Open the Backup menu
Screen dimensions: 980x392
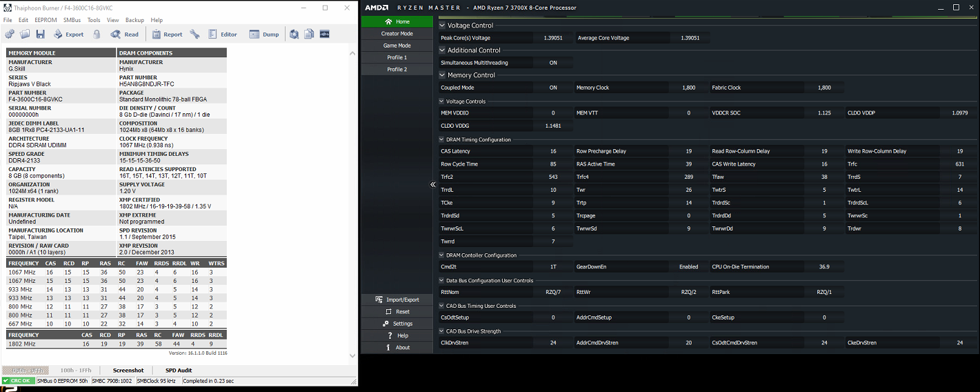tap(134, 20)
